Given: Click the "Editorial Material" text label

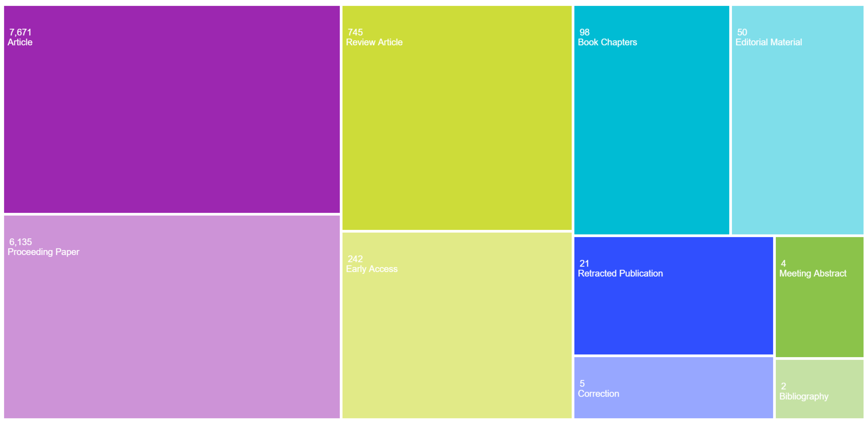Looking at the screenshot, I should pyautogui.click(x=768, y=42).
